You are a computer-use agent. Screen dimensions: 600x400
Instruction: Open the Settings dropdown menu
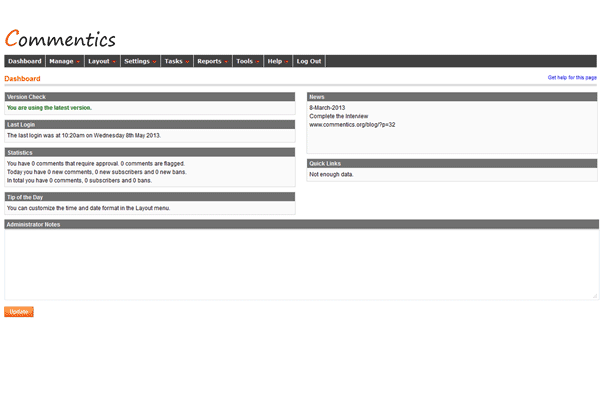140,61
